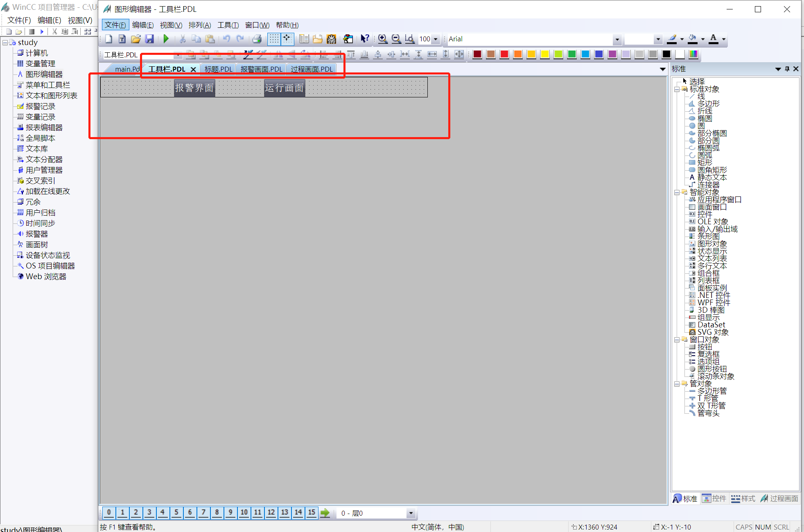Open the zoom percentage dropdown
Screen dimensions: 804x532
(x=436, y=39)
